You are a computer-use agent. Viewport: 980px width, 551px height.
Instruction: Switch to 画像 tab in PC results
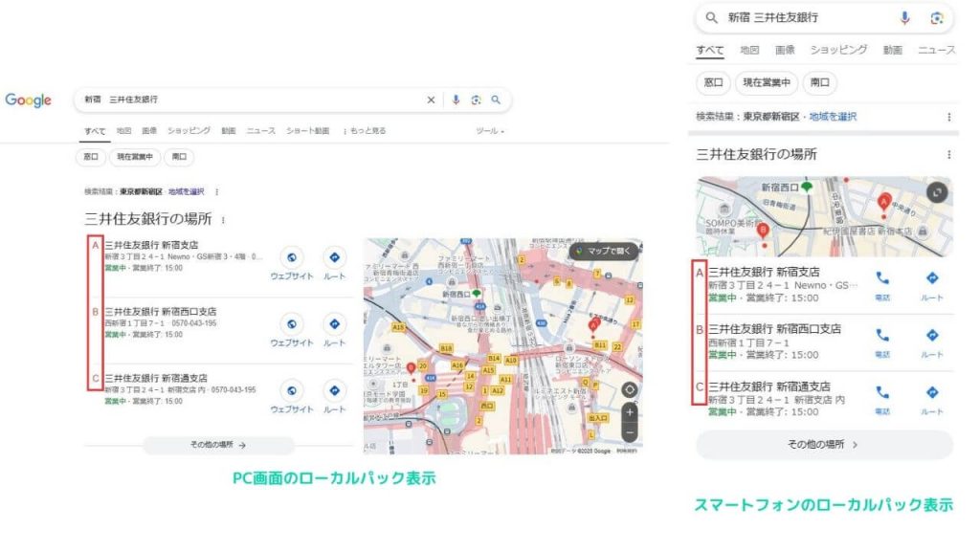pos(149,130)
